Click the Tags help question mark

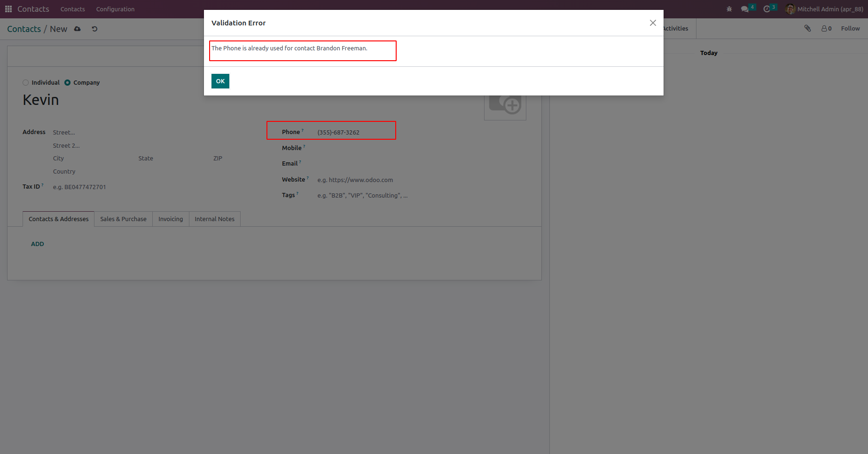[297, 193]
